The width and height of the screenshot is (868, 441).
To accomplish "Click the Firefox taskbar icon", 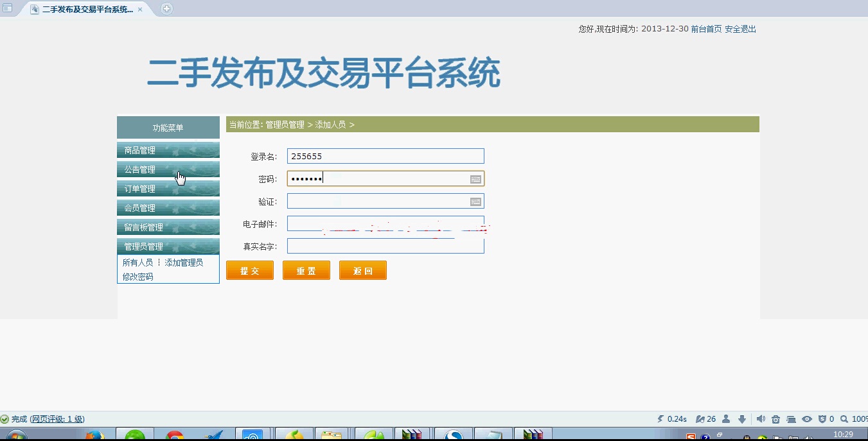I will pyautogui.click(x=94, y=436).
